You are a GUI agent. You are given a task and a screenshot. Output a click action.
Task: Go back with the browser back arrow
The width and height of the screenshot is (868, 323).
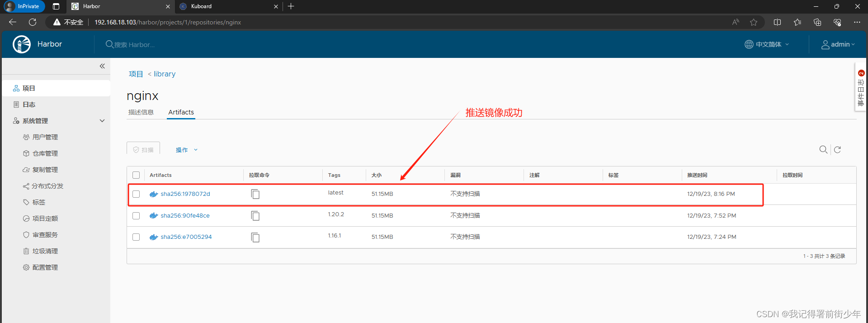point(13,22)
